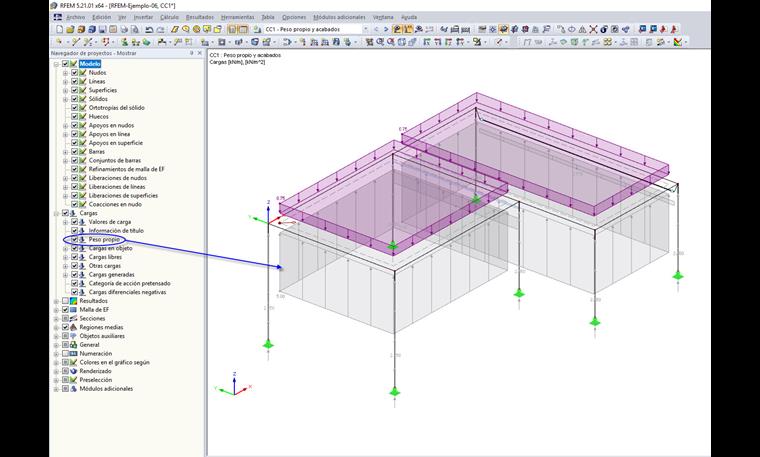This screenshot has height=457, width=760.
Task: Click the Numeración icon in tree
Action: tap(74, 354)
